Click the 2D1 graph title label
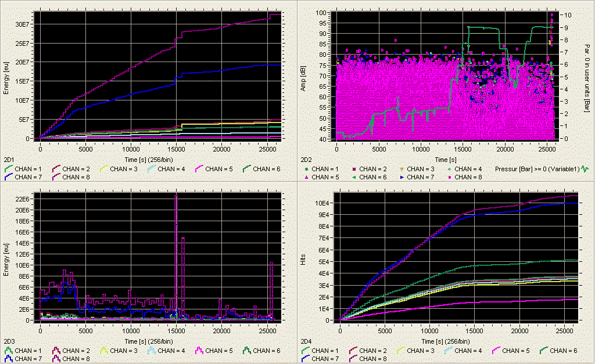 [x=9, y=158]
